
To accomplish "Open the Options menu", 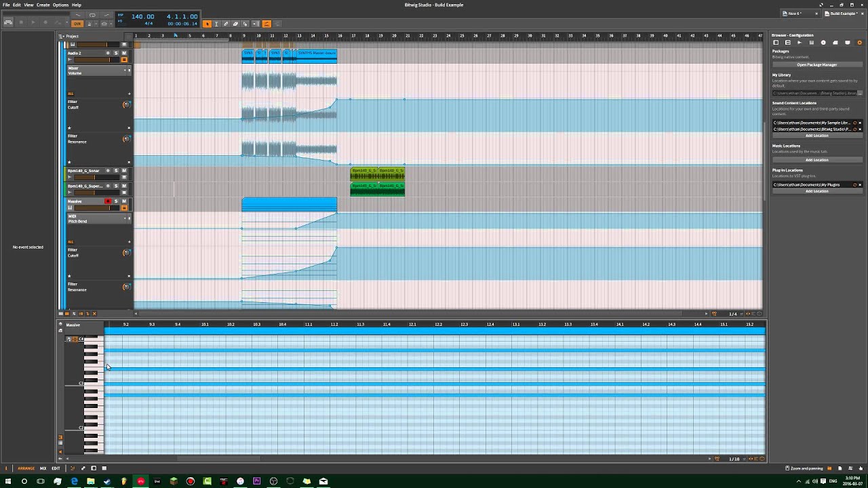I will tap(60, 5).
